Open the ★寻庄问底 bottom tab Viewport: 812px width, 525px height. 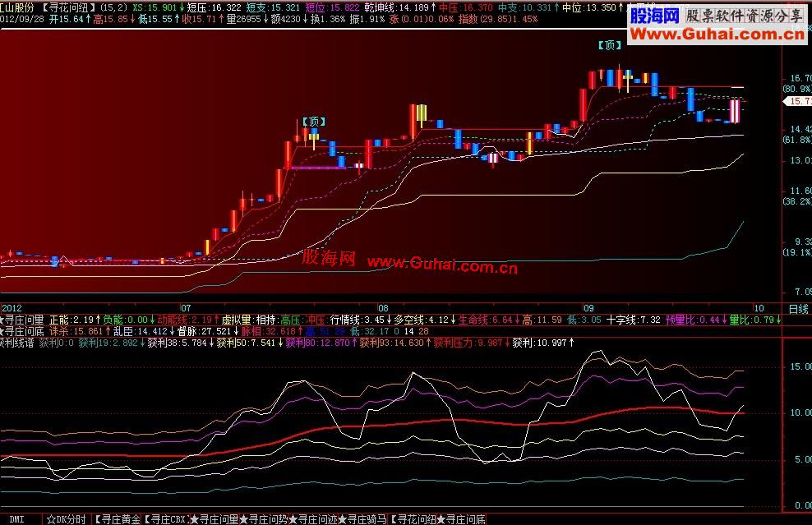(461, 519)
